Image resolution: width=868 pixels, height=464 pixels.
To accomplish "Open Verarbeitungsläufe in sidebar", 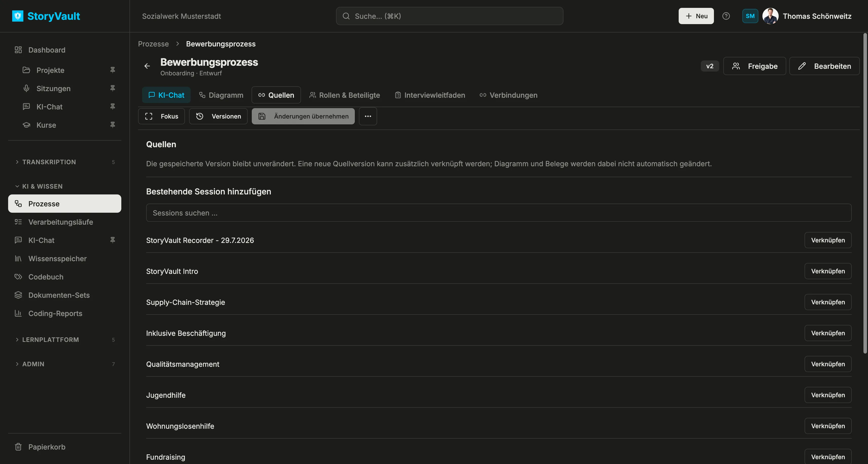I will 65,222.
